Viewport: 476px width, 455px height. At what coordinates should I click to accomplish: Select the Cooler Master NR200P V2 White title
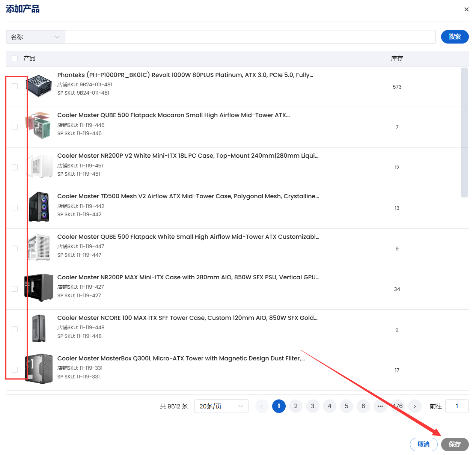pyautogui.click(x=188, y=155)
